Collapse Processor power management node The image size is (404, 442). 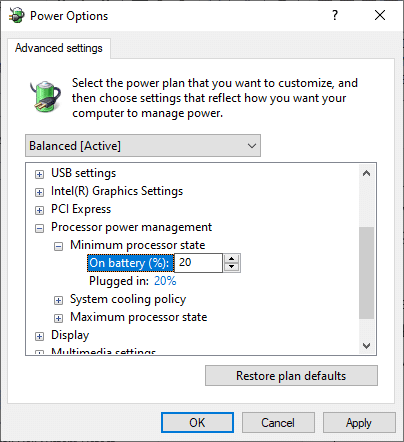[39, 228]
